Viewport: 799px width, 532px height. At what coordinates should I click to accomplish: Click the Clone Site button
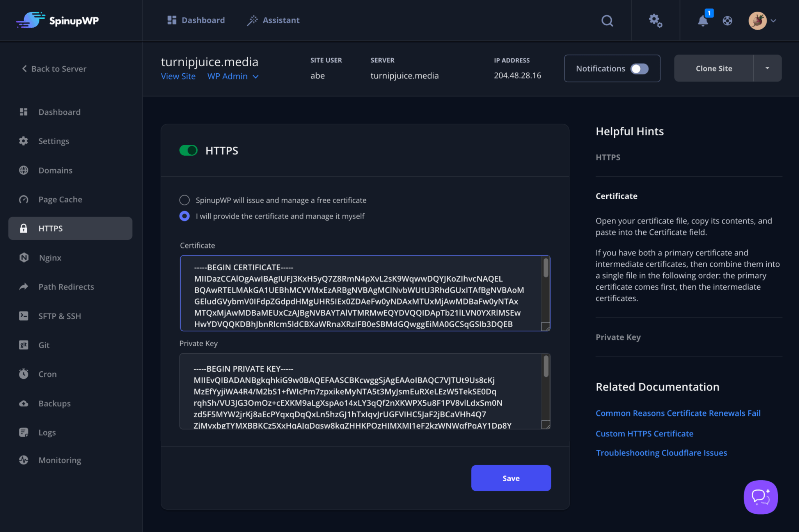coord(714,68)
